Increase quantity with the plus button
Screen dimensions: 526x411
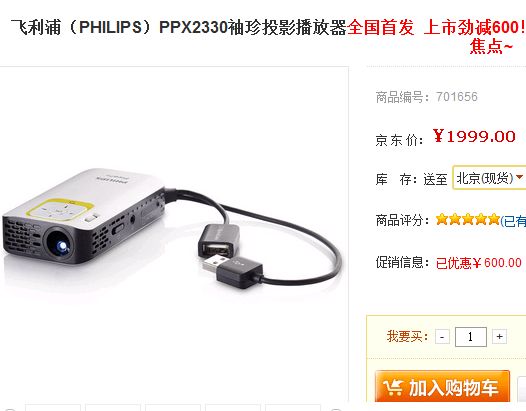point(499,337)
